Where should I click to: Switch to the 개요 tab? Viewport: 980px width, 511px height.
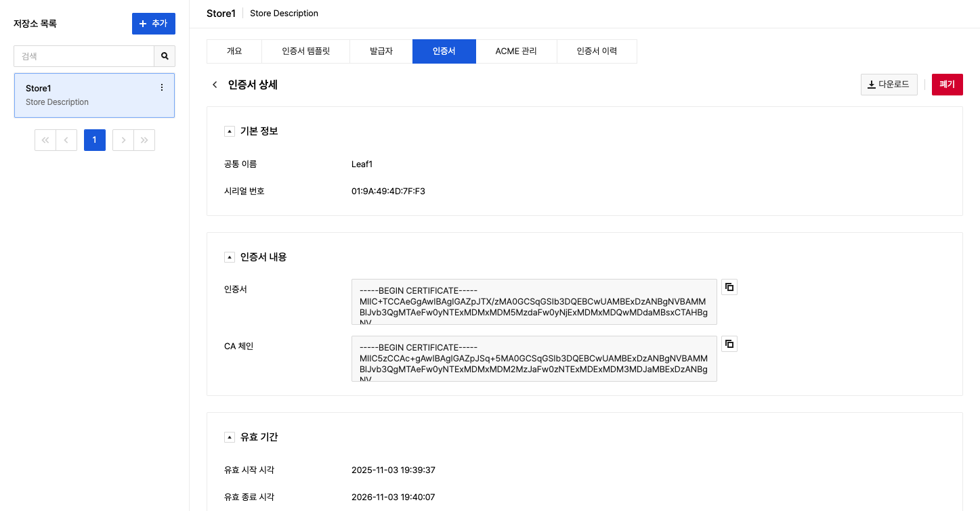point(234,51)
